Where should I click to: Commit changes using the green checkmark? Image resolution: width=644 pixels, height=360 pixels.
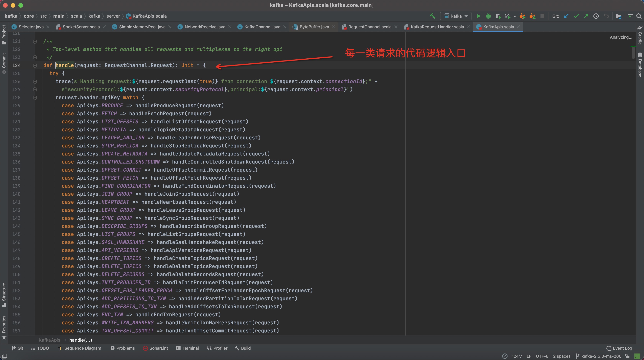tap(576, 16)
